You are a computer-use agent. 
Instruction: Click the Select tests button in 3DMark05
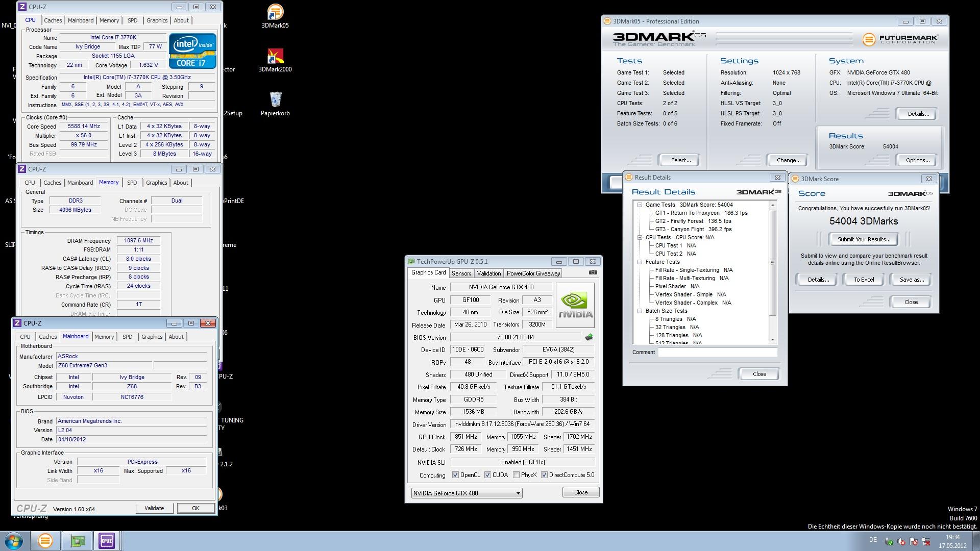coord(680,160)
